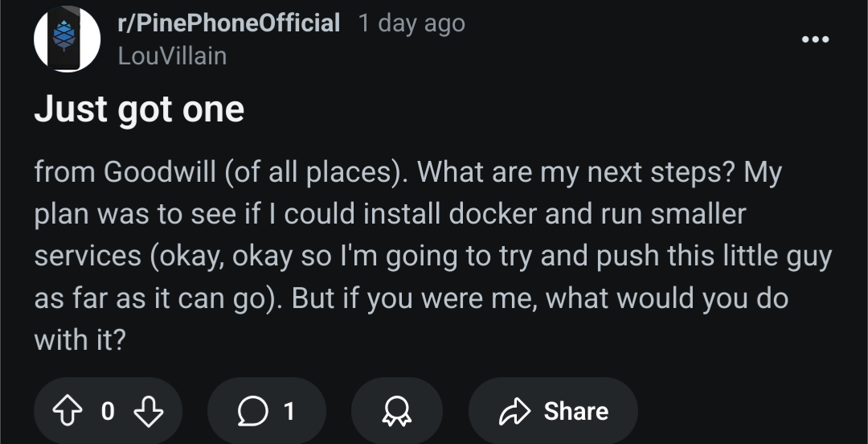The height and width of the screenshot is (444, 868).
Task: Click the '1 day ago' timestamp
Action: point(411,23)
